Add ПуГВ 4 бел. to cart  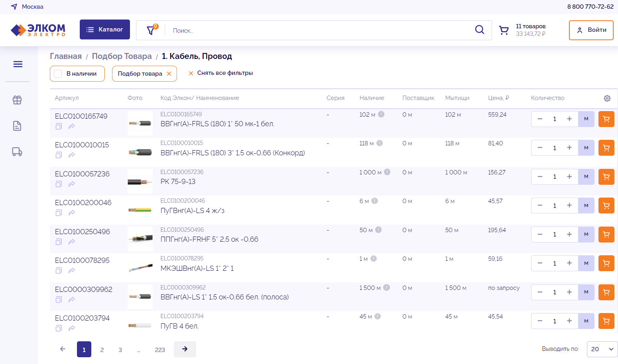606,321
